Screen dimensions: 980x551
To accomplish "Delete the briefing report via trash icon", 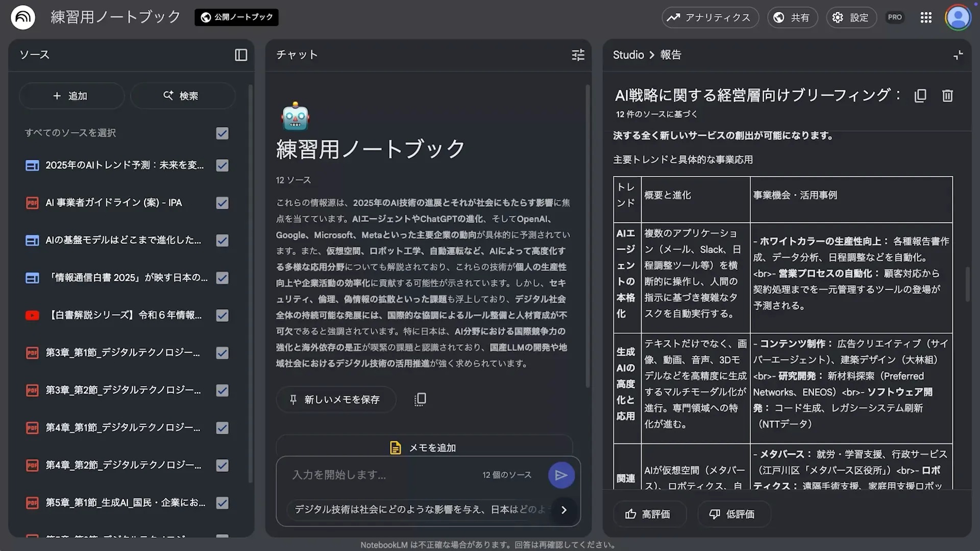I will 947,95.
